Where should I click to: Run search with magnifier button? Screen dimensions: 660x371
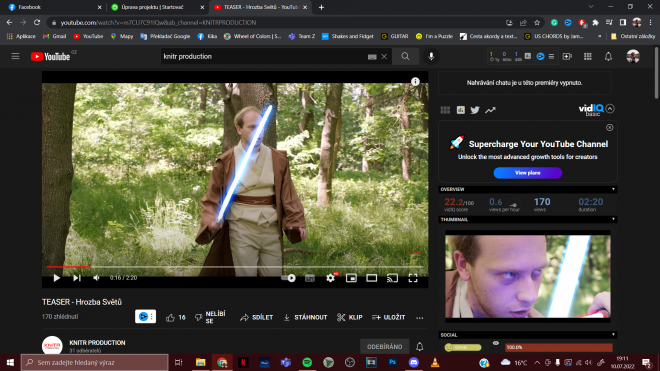pos(405,56)
